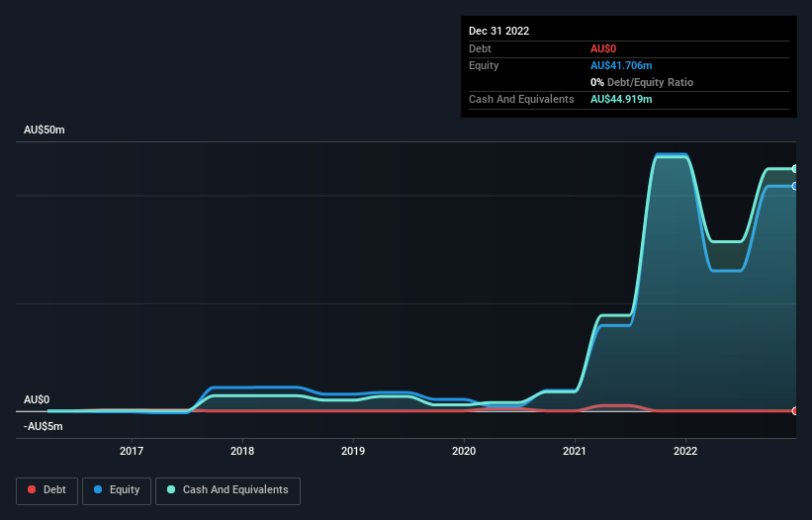Screen dimensions: 812x520
Task: Click the 2022 x-axis label
Action: tap(685, 451)
